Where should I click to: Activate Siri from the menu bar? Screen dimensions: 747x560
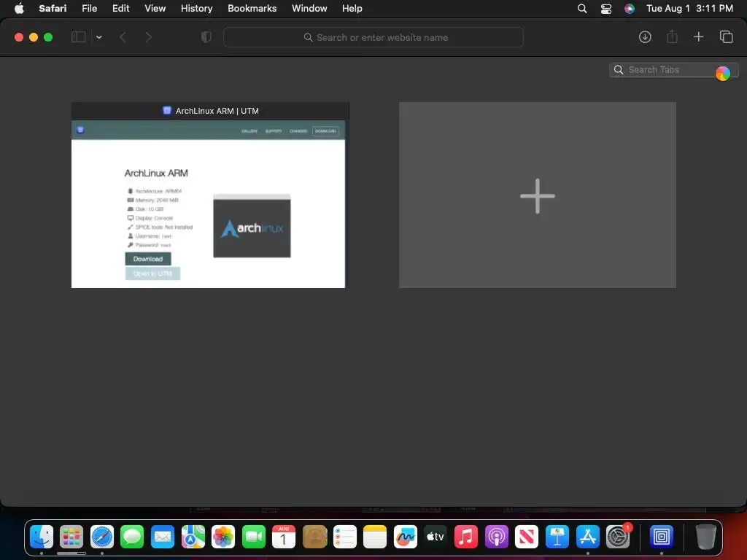coord(630,9)
